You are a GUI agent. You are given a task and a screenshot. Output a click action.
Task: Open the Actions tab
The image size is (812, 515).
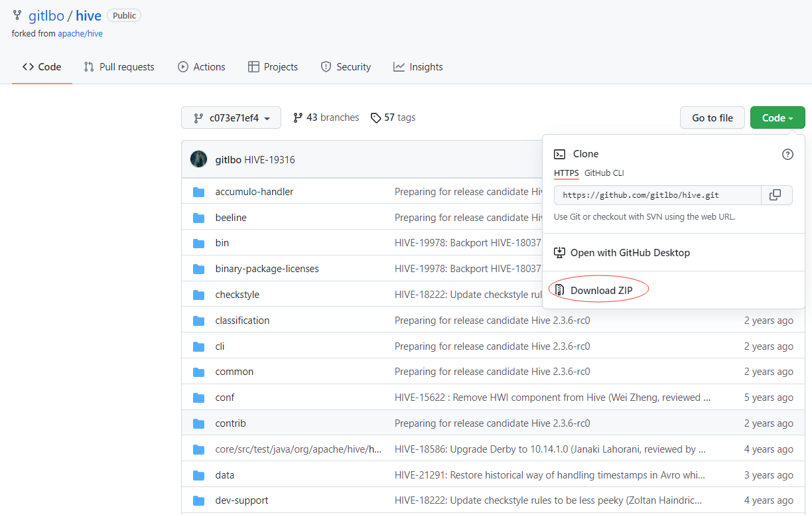coord(202,67)
